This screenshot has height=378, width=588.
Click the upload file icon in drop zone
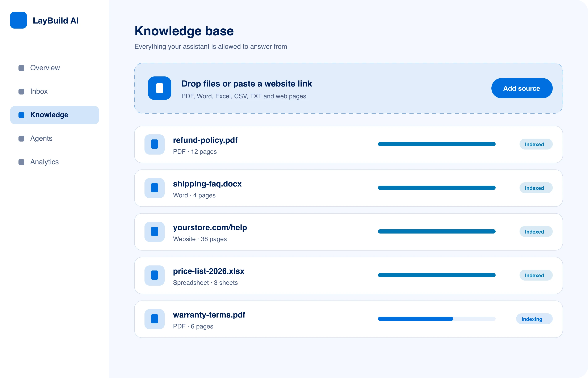(x=160, y=88)
